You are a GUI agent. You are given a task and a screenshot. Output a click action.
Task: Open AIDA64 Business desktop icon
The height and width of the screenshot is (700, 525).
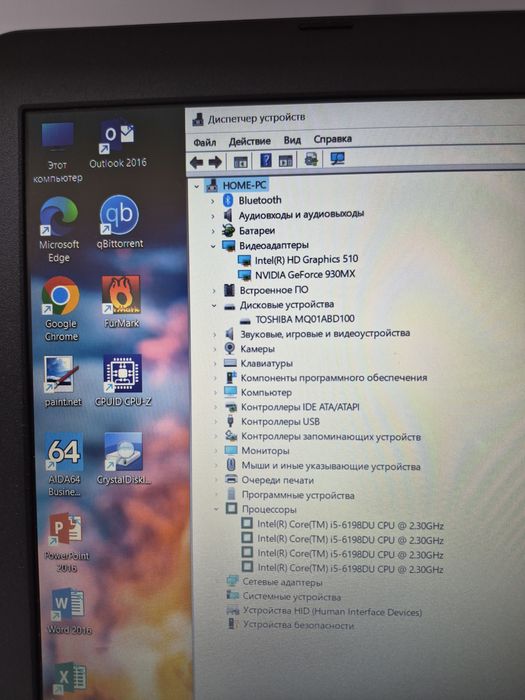pyautogui.click(x=64, y=465)
